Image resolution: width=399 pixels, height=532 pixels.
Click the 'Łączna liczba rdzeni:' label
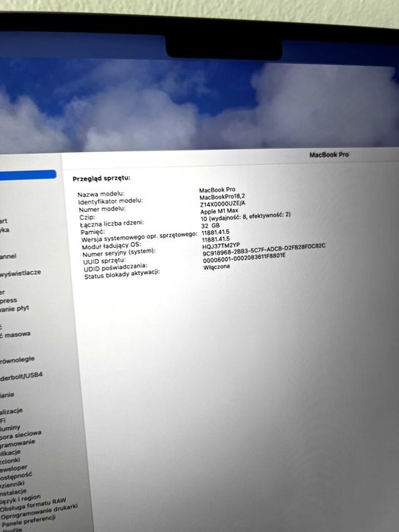tap(112, 223)
